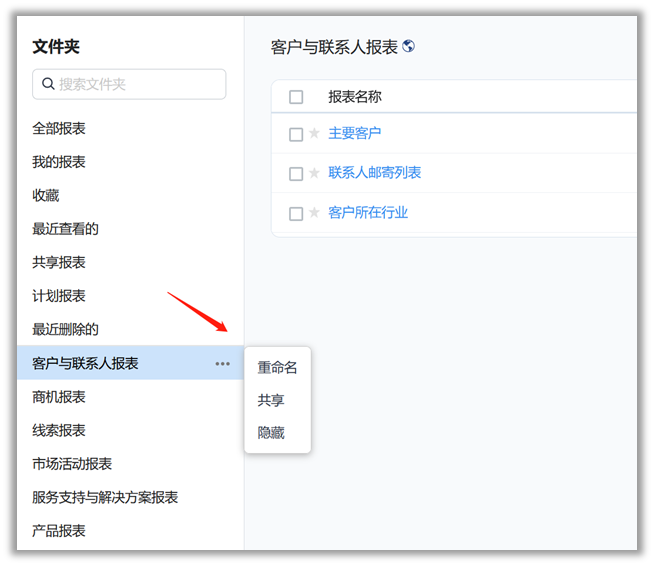The image size is (654, 566).
Task: Check the box for 客户所在行业
Action: [x=296, y=214]
